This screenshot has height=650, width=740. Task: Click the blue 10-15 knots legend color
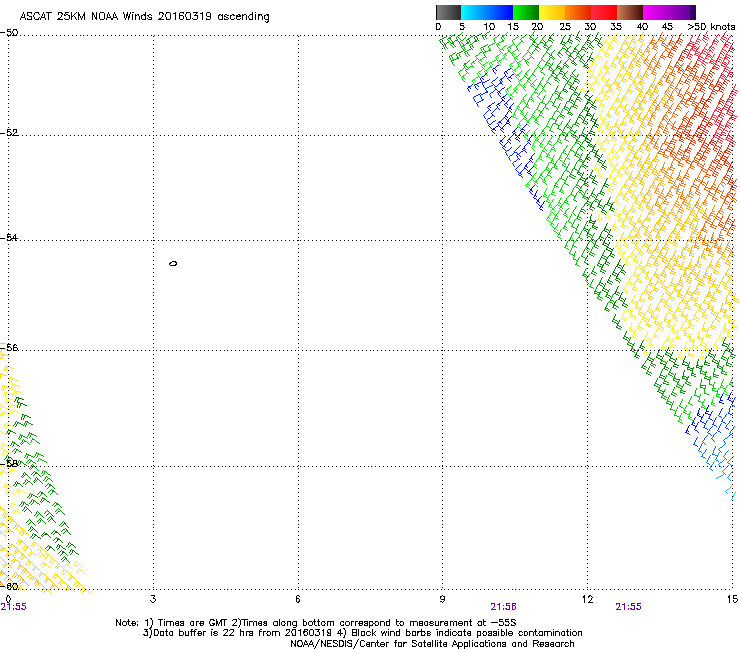coord(500,12)
